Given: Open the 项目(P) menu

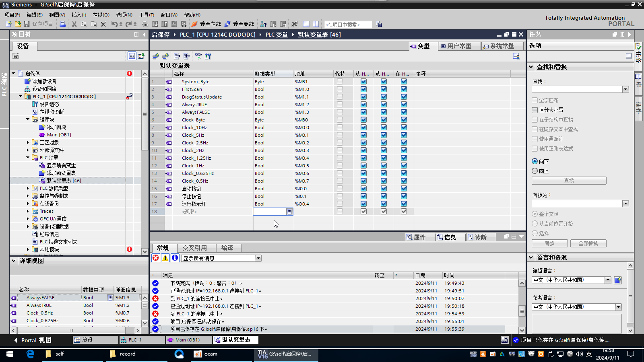Looking at the screenshot, I should pyautogui.click(x=12, y=15).
